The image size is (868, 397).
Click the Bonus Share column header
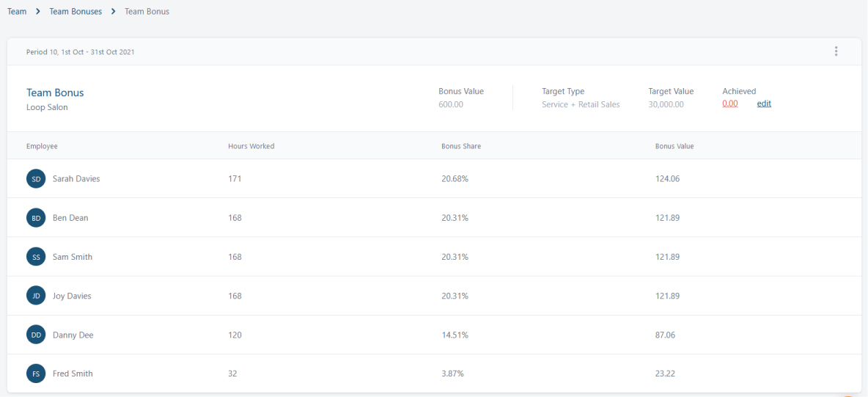point(461,146)
